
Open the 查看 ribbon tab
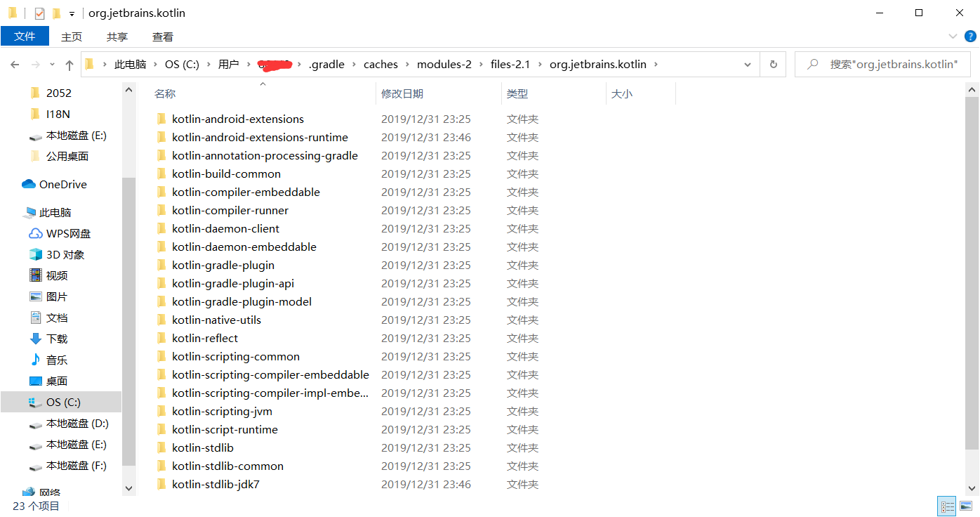pyautogui.click(x=163, y=37)
